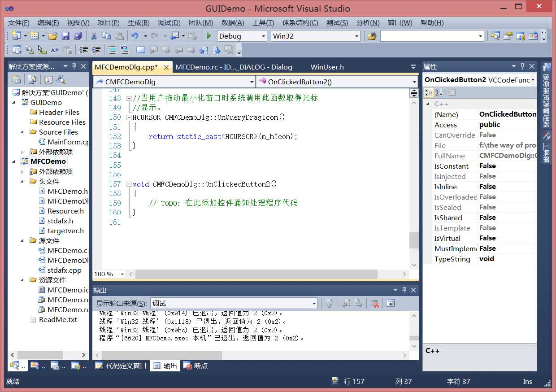Toggle Show All Files in Solution Explorer
This screenshot has height=392, width=556.
tap(32, 80)
